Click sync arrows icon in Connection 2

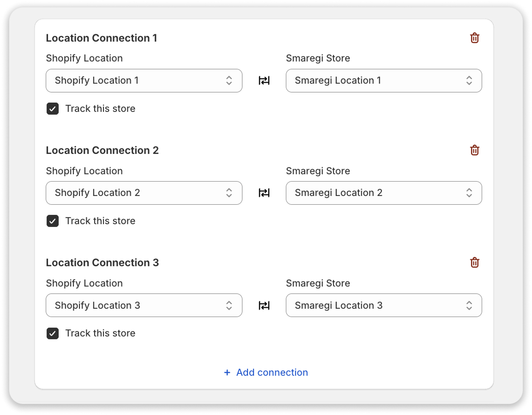(x=264, y=193)
